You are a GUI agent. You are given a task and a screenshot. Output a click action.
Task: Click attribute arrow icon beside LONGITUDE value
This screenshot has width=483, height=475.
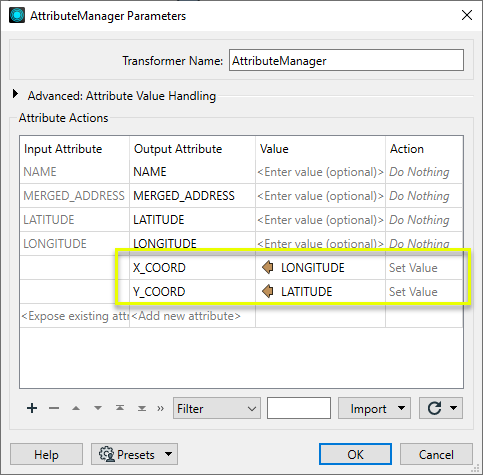point(268,267)
